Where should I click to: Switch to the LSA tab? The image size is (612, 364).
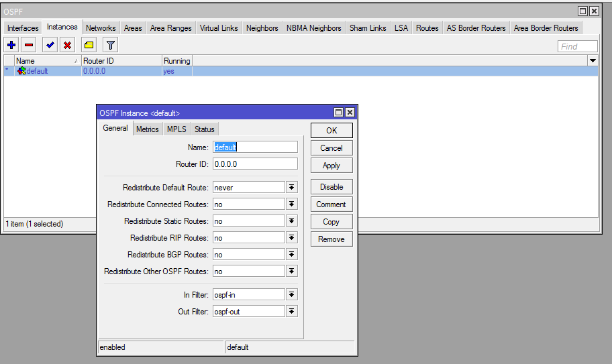(x=401, y=28)
